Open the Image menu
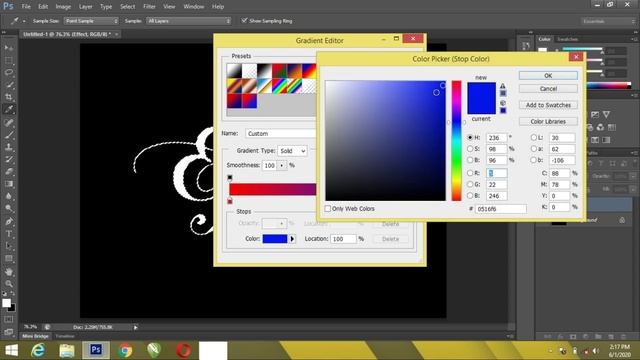 pos(63,7)
